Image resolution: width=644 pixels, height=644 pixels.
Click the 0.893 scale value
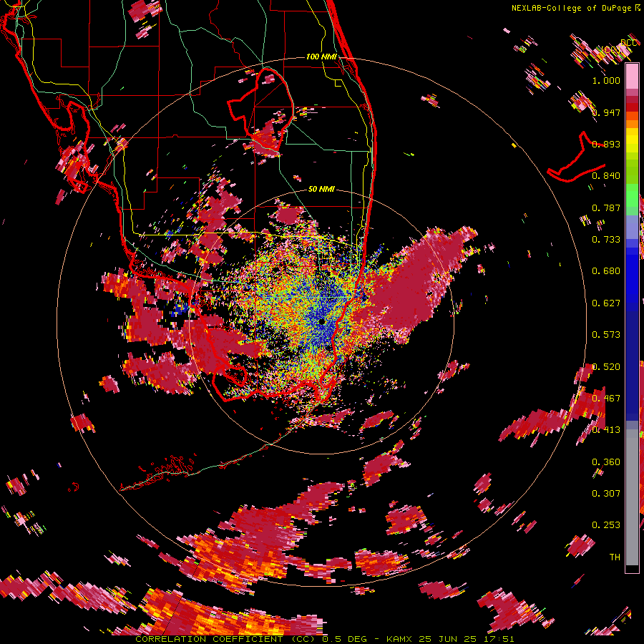(606, 144)
